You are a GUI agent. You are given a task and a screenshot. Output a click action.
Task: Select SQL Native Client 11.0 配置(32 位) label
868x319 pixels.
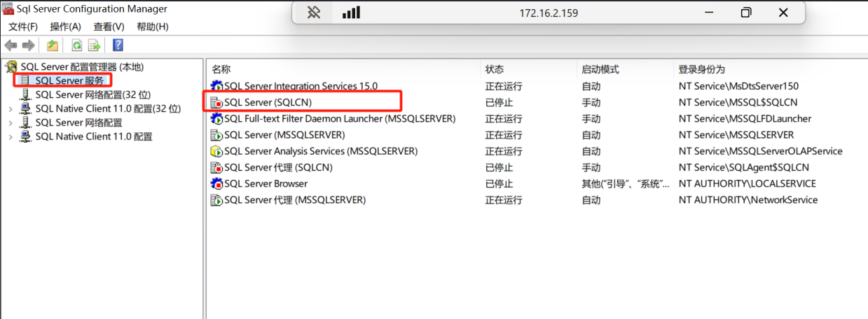pyautogui.click(x=108, y=109)
